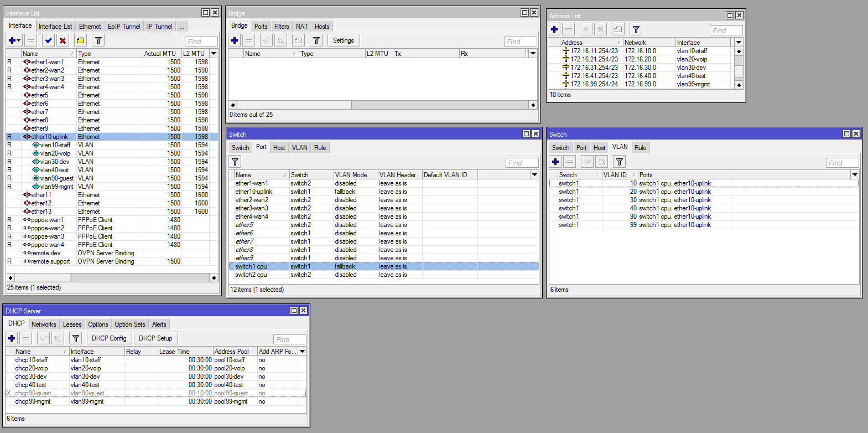
Task: Click the Find field in Switch VLAN window
Action: [x=842, y=163]
